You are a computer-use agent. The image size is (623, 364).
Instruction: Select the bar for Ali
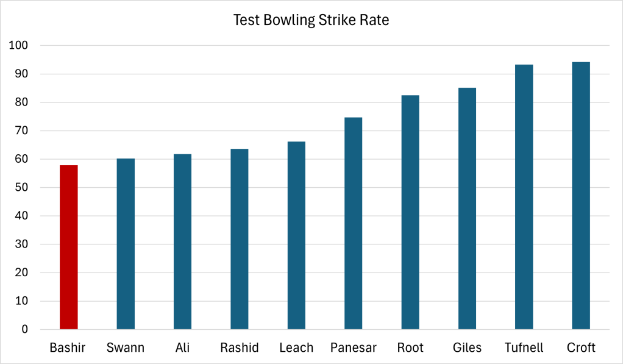point(182,242)
